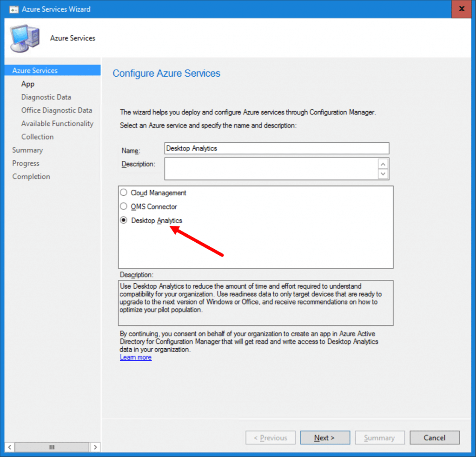476x457 pixels.
Task: Click the Next button to continue
Action: coord(325,437)
